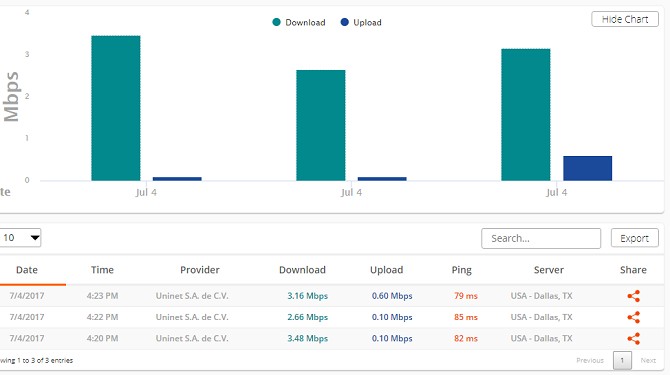Sort table by Provider column

click(200, 270)
